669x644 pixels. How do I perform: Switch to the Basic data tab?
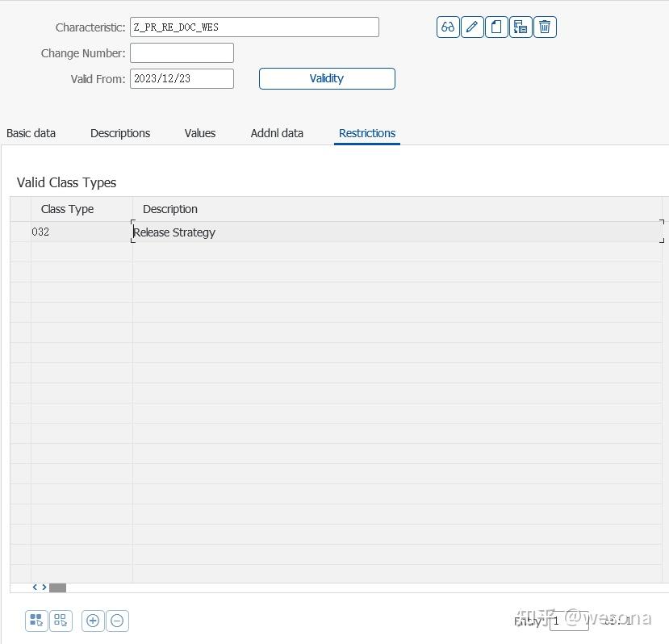coord(31,132)
